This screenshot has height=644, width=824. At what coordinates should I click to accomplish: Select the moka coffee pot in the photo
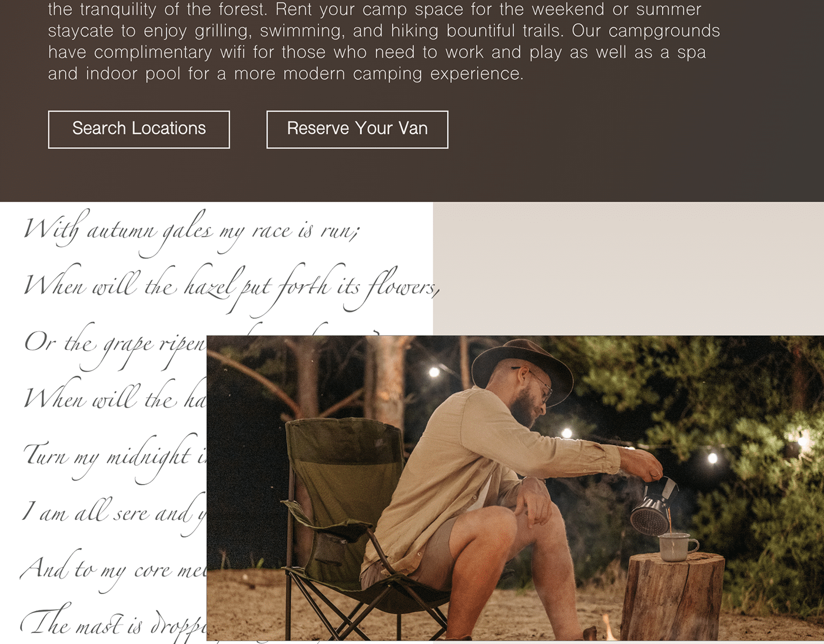pyautogui.click(x=652, y=505)
